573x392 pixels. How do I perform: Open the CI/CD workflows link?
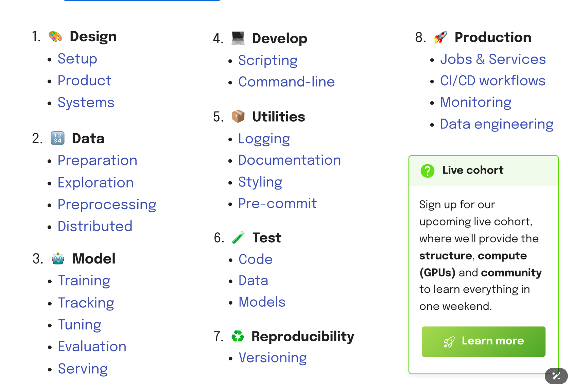point(492,81)
